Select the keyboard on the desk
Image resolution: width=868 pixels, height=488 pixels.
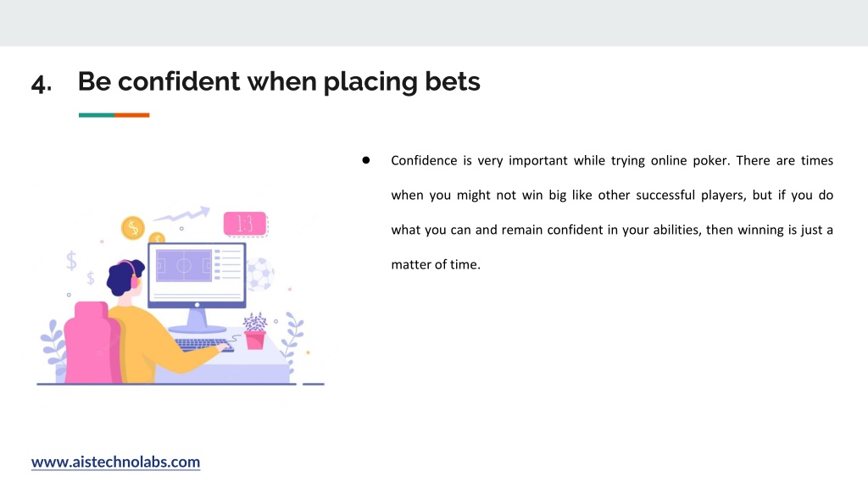pos(203,345)
